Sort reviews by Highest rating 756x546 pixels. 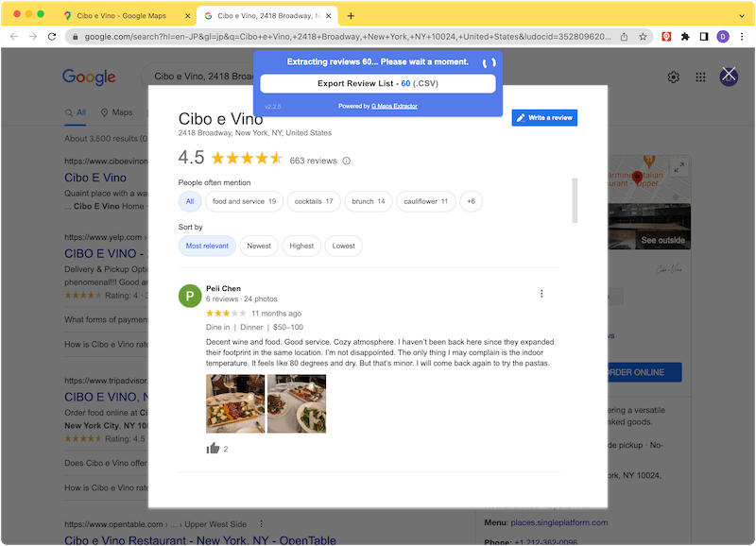(301, 246)
